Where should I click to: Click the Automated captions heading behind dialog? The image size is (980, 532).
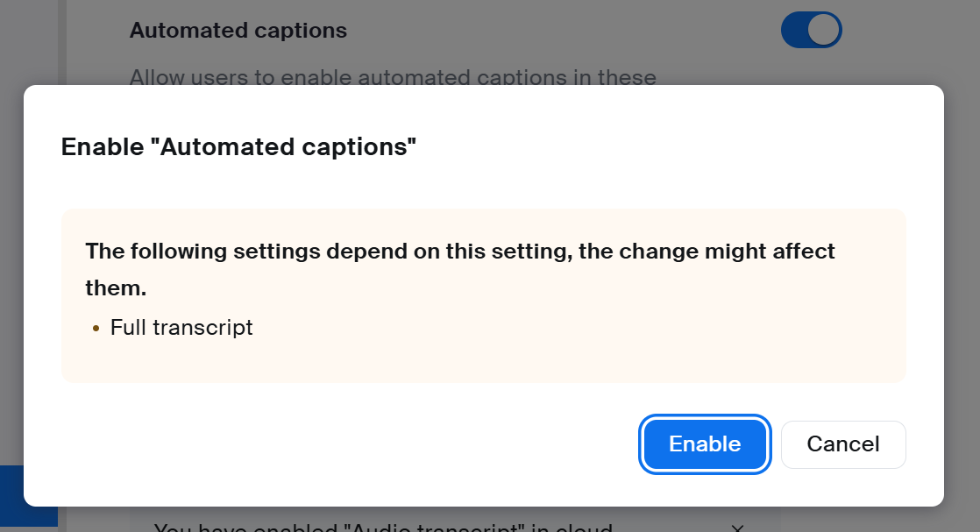238,31
